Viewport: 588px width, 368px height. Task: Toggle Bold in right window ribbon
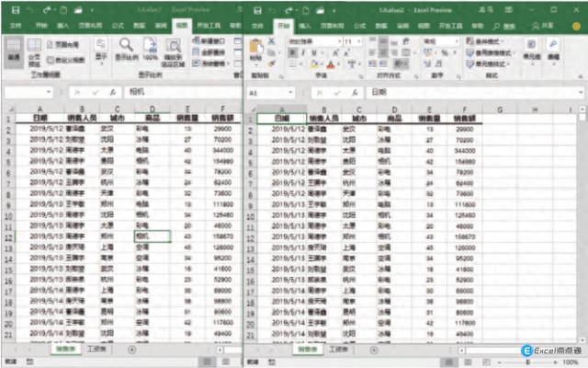293,53
